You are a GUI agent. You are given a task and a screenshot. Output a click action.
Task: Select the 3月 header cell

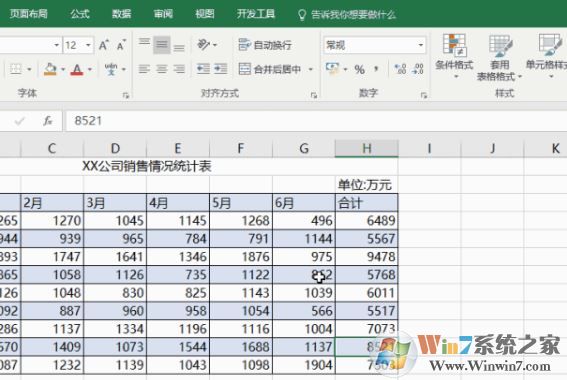click(115, 203)
